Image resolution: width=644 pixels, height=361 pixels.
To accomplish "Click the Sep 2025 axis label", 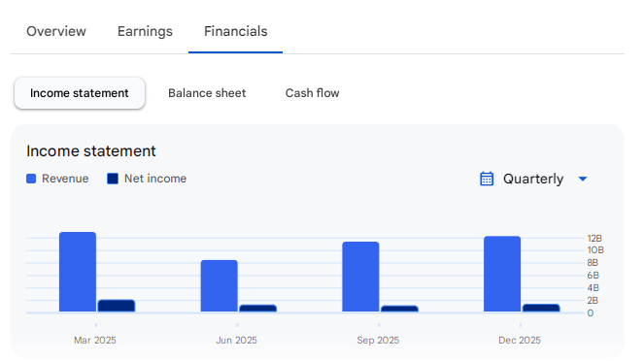I will click(378, 340).
